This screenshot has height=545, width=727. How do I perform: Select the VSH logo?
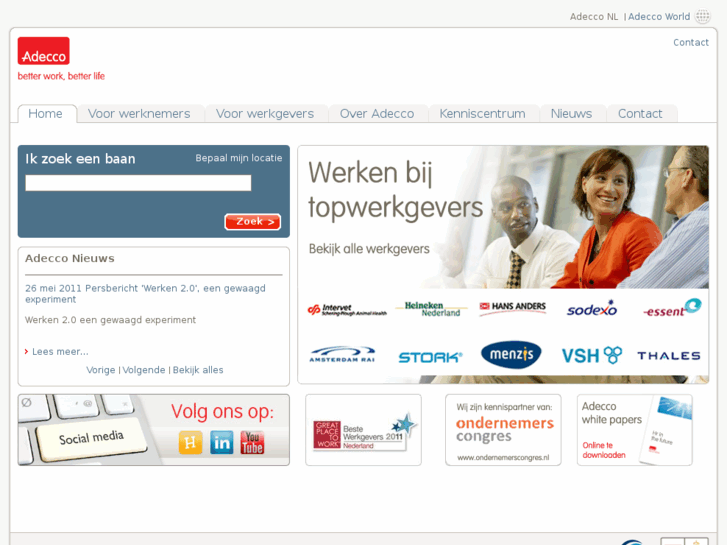[x=592, y=355]
